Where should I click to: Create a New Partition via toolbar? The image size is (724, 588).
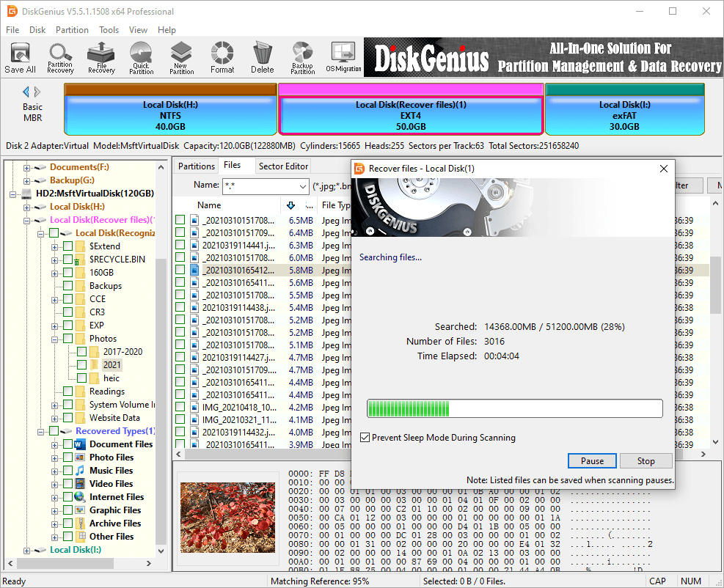(181, 57)
